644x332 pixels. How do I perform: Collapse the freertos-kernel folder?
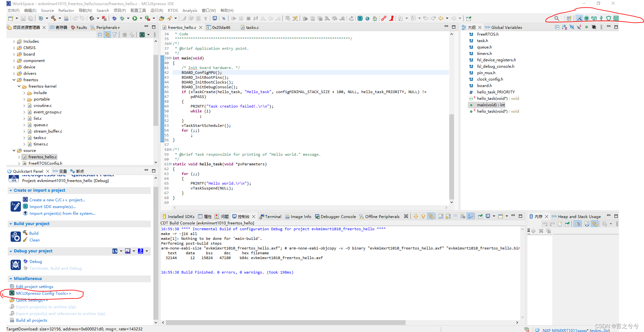tap(19, 86)
